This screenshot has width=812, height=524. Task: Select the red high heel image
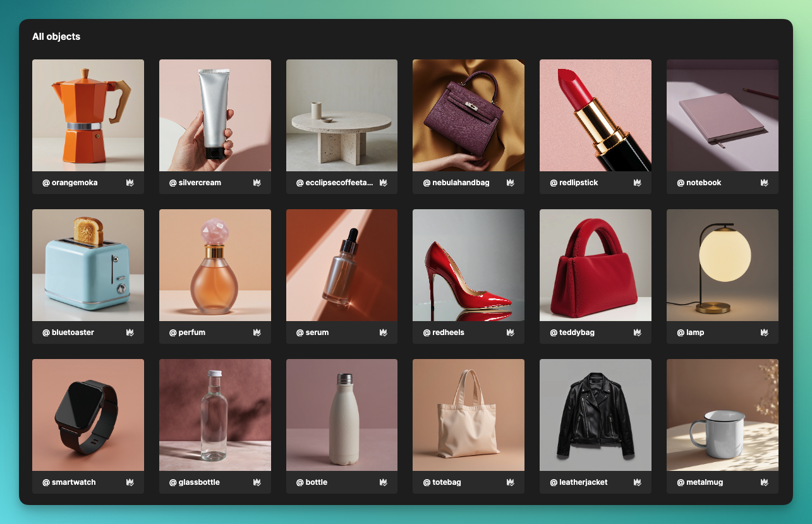point(468,265)
